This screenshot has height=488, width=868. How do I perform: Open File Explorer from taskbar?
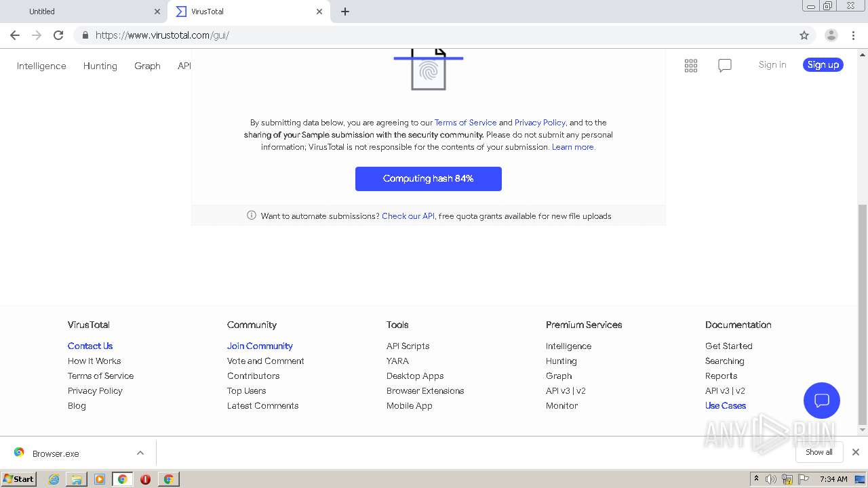click(x=77, y=479)
